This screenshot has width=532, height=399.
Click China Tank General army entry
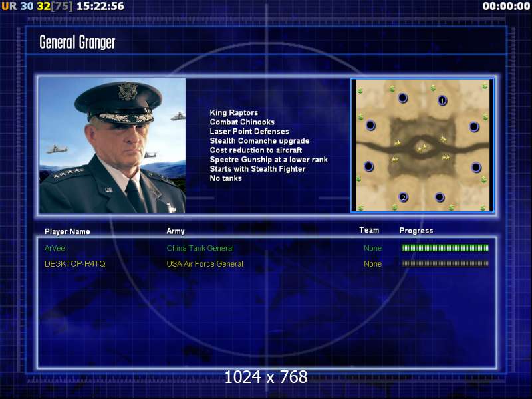coord(200,248)
